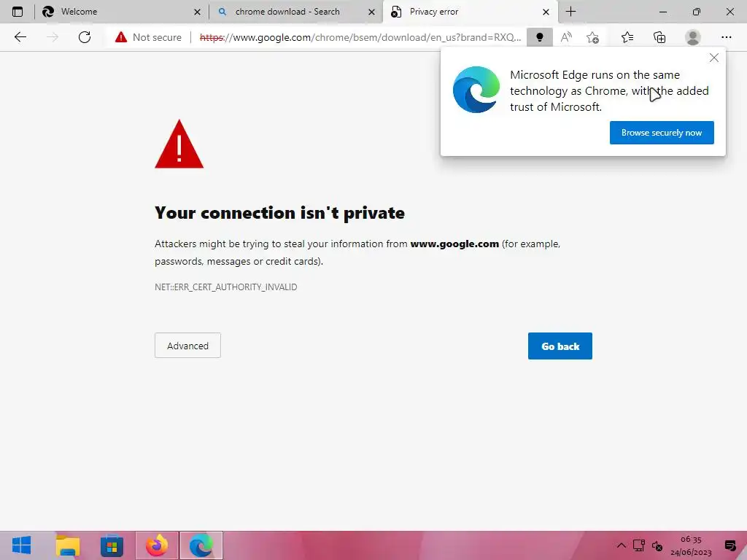Switch to the chrome download Search tab
Screen dimensions: 747x560
click(x=295, y=12)
